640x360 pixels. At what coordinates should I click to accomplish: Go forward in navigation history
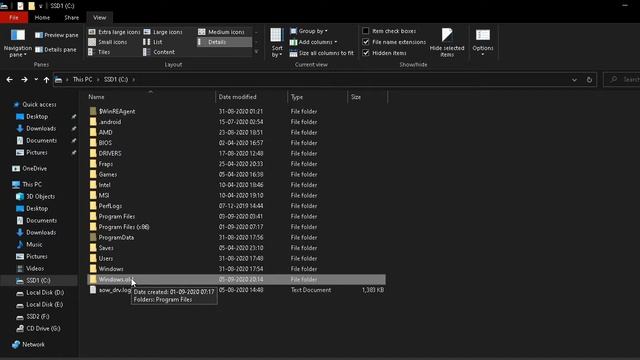[x=24, y=80]
